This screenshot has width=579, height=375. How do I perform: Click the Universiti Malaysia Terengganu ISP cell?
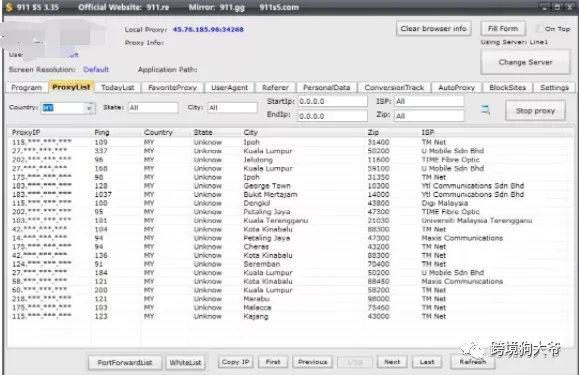coord(477,221)
